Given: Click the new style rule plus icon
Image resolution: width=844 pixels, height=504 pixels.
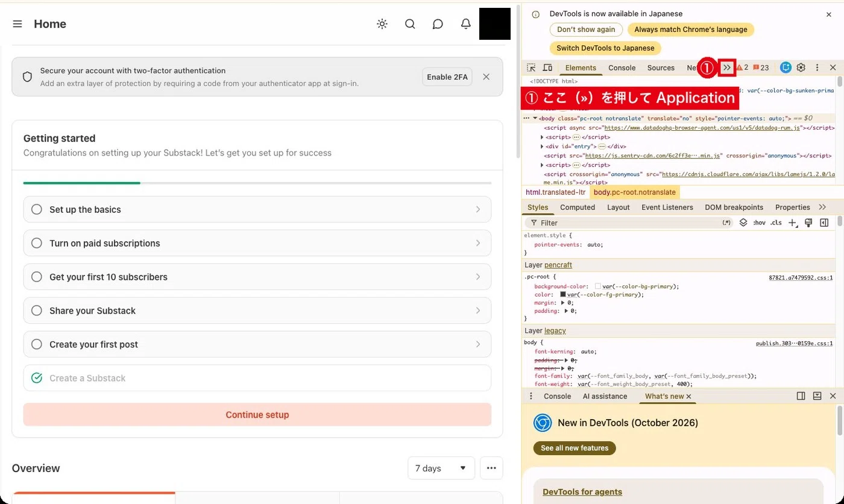Looking at the screenshot, I should click(x=793, y=223).
